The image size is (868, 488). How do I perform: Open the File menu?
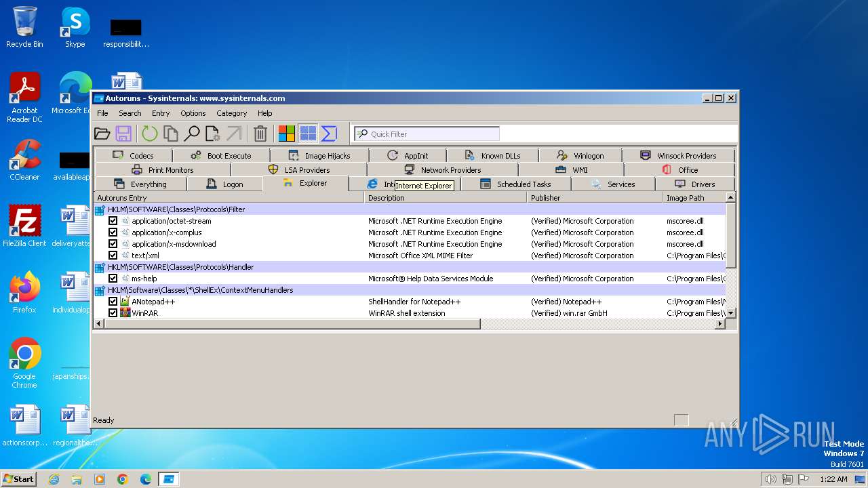coord(102,113)
